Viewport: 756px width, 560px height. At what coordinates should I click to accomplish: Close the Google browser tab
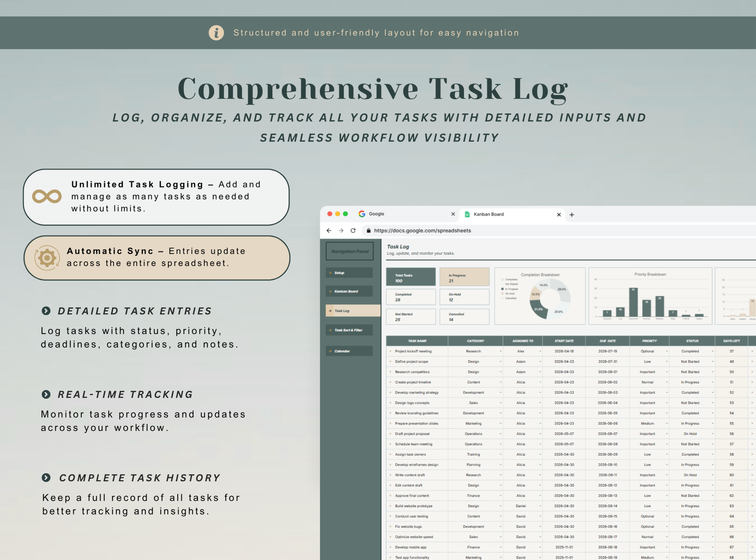coord(453,214)
